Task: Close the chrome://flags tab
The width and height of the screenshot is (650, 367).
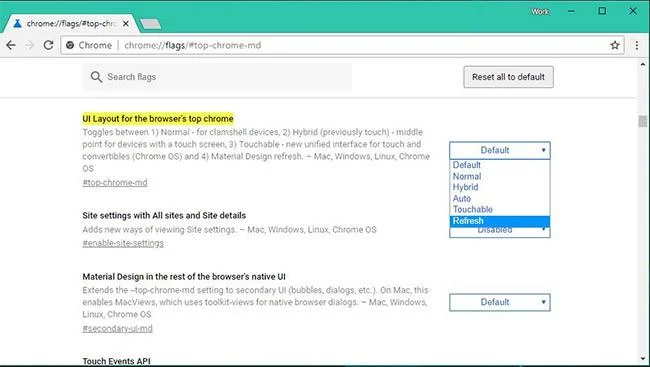Action: [126, 24]
